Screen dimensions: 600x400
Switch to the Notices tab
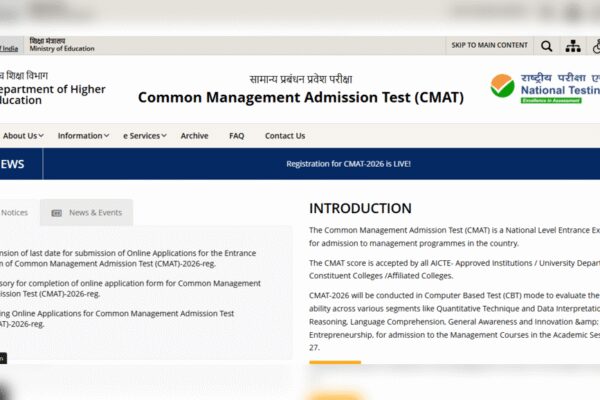[x=15, y=212]
